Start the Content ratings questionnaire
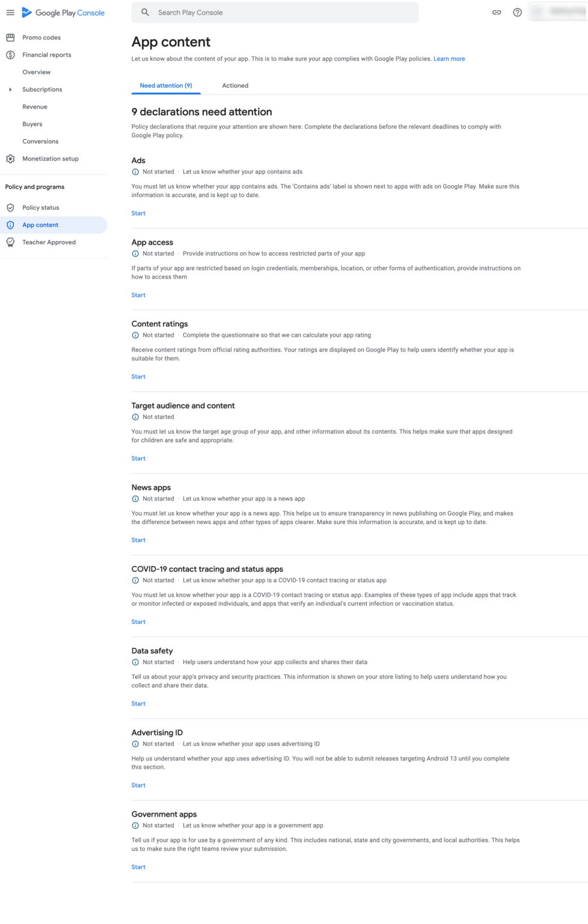Screen dimensions: 588x924 coord(138,377)
